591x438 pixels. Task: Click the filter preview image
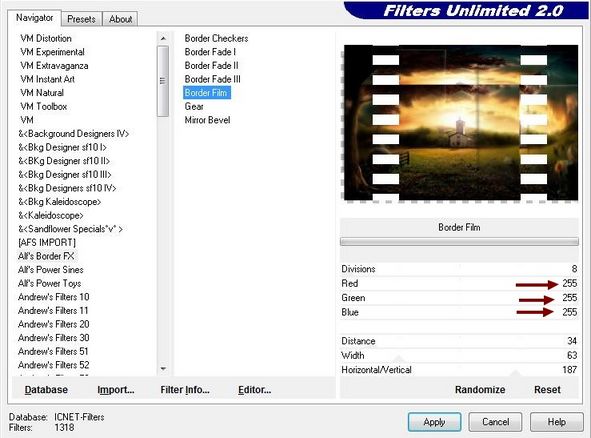coord(460,123)
